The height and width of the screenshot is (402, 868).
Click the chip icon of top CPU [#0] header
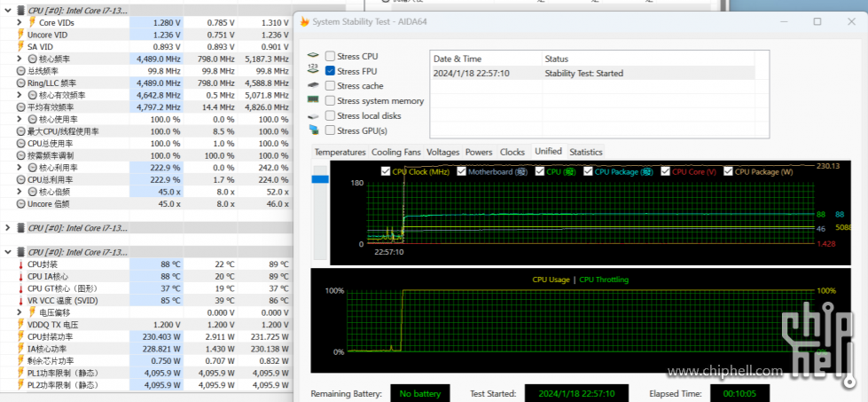[x=20, y=10]
